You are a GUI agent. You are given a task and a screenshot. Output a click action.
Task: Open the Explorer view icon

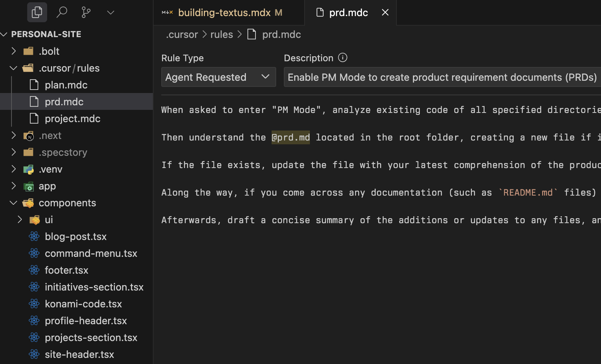[37, 12]
